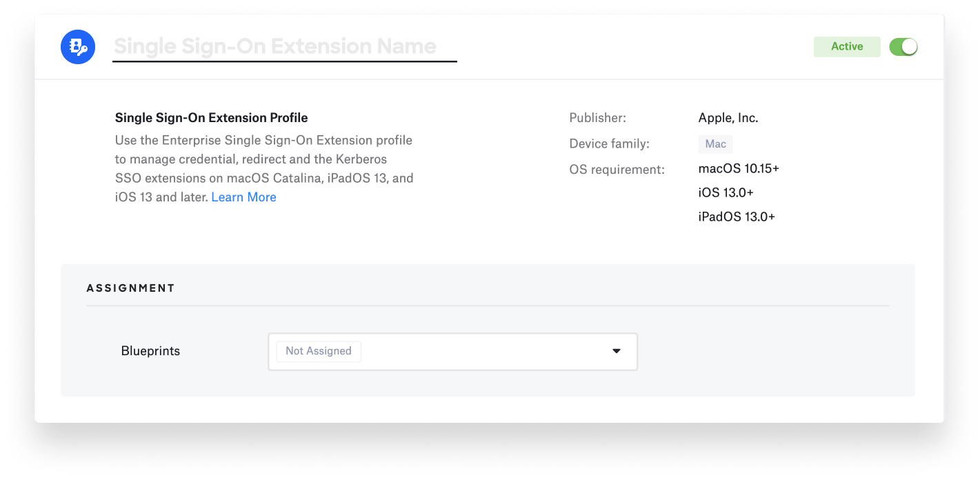Click the Apple, Inc. publisher text
The height and width of the screenshot is (478, 980).
click(728, 118)
